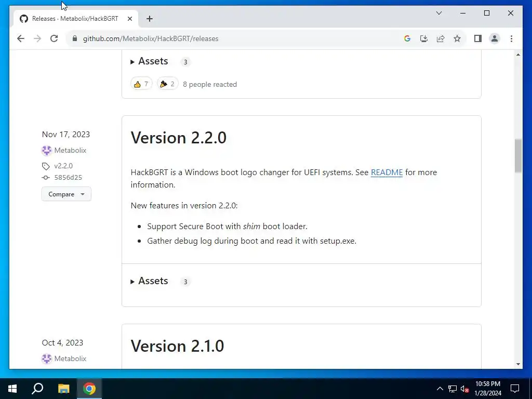The image size is (532, 399).
Task: Open Metabolix profile under Nov 17, 2023
Action: (x=70, y=150)
